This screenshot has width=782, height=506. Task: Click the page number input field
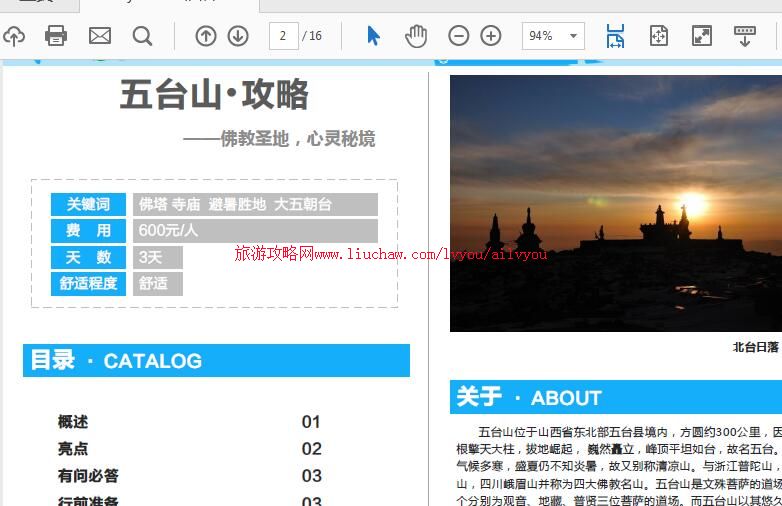[284, 37]
